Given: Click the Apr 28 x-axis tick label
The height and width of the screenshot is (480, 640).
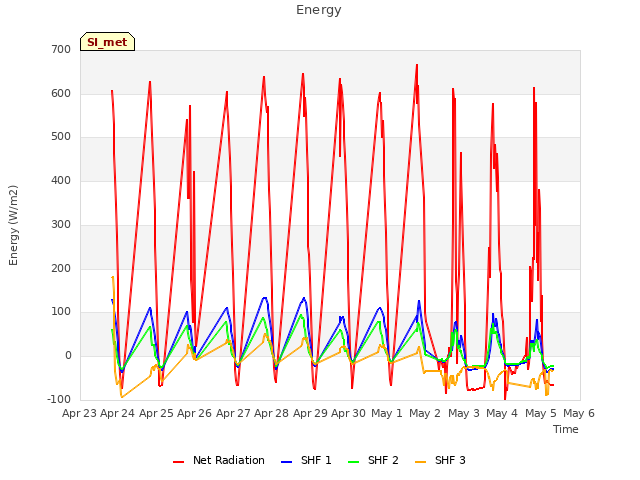Looking at the screenshot, I should coord(271,413).
